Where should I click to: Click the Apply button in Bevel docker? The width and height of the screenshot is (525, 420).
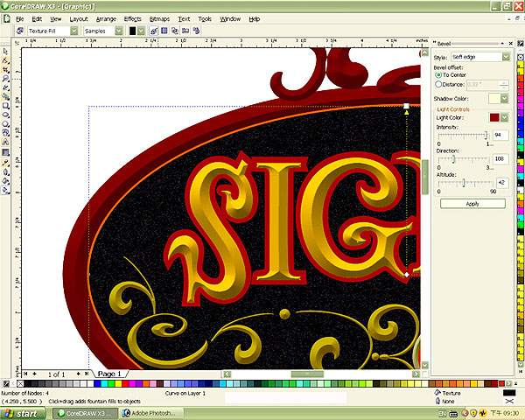[x=472, y=204]
